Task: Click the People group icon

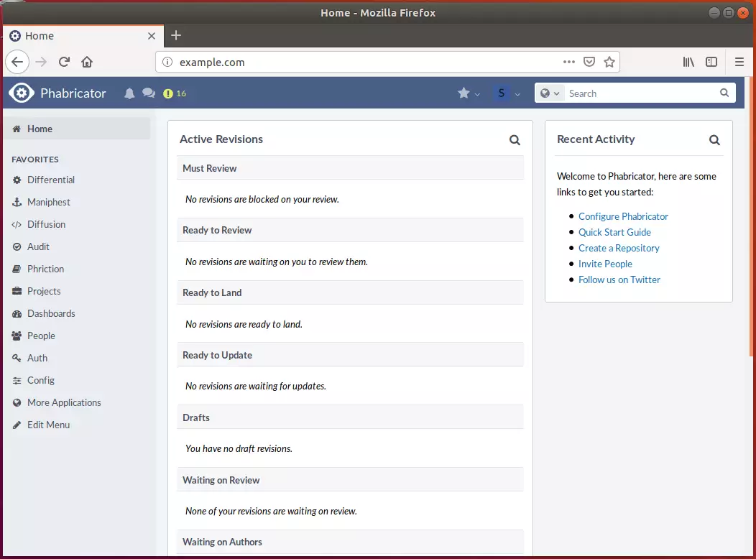Action: (17, 336)
